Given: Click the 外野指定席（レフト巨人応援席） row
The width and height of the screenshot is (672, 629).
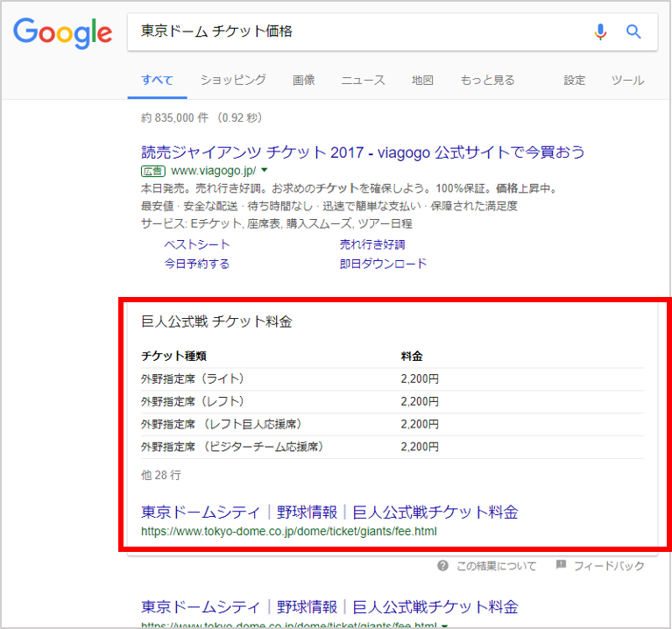Looking at the screenshot, I should click(393, 424).
